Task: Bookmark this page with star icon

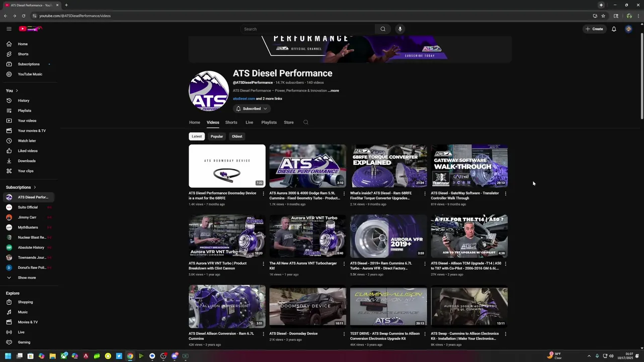Action: (x=603, y=16)
